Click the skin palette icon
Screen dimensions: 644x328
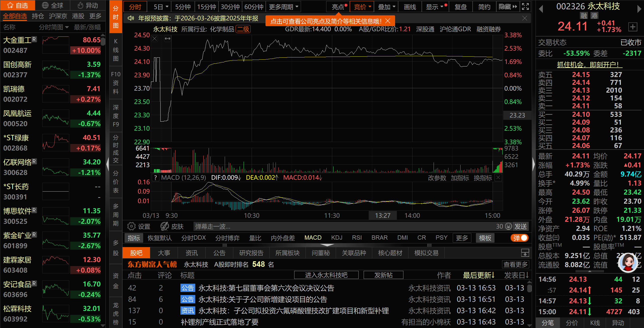pos(165,226)
